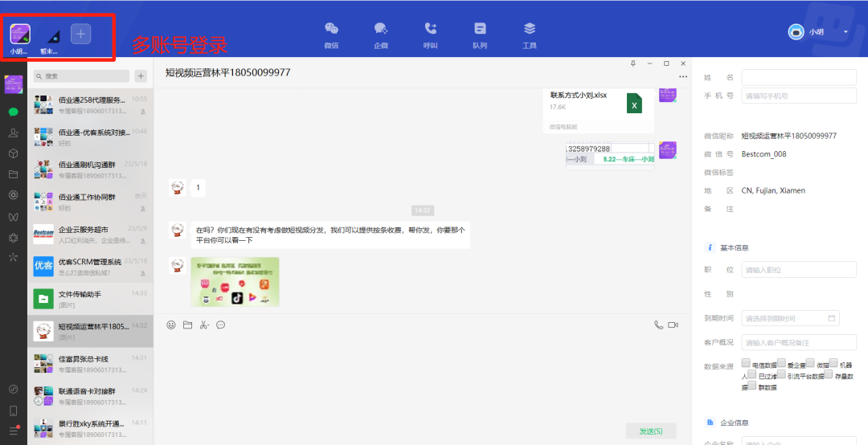Open the files folder icon in the sidebar

(x=14, y=174)
